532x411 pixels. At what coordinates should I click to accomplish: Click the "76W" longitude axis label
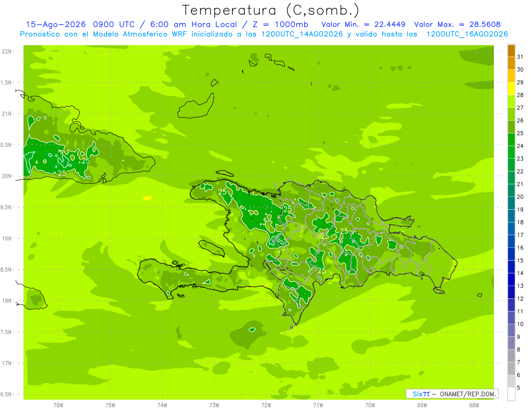click(58, 405)
